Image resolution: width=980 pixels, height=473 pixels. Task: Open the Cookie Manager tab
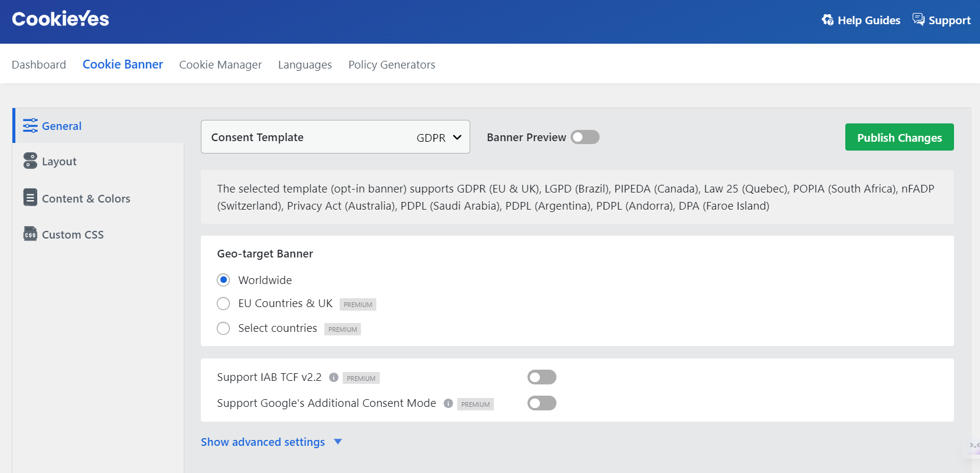220,64
